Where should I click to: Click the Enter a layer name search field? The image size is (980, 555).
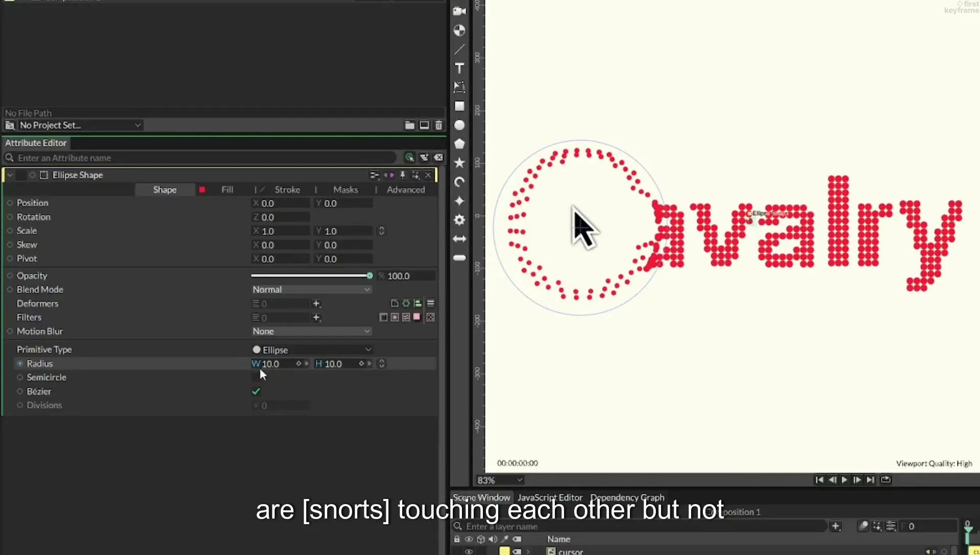(640, 526)
